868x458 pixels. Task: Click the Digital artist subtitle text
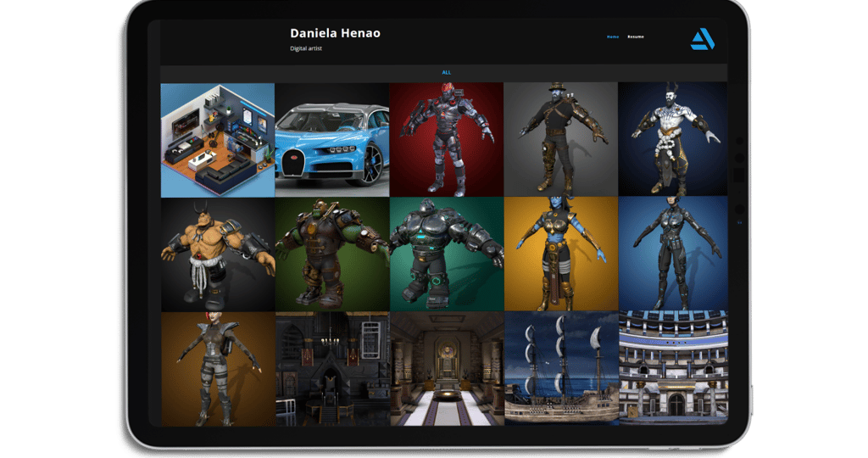click(x=305, y=48)
